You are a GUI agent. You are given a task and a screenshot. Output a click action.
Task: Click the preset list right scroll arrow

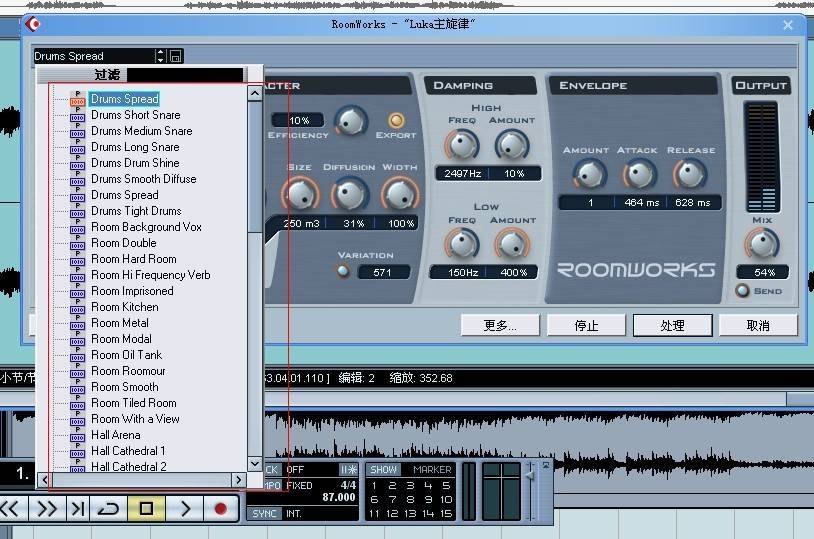click(x=239, y=480)
